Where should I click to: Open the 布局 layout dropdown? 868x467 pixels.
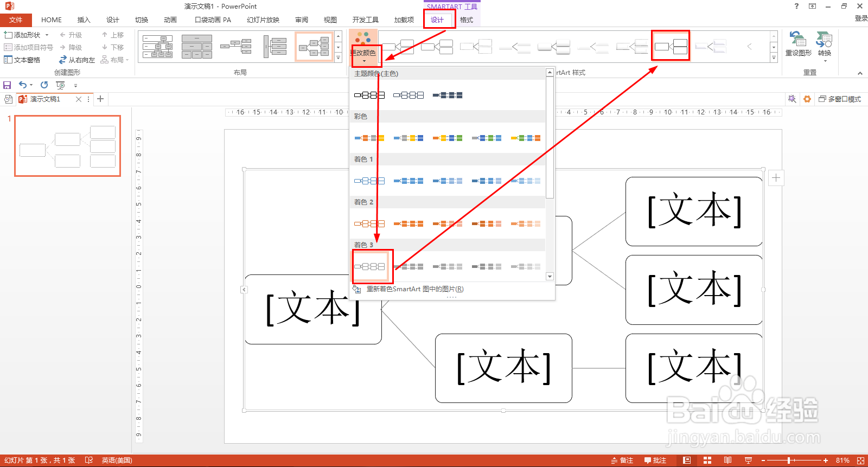pyautogui.click(x=115, y=60)
